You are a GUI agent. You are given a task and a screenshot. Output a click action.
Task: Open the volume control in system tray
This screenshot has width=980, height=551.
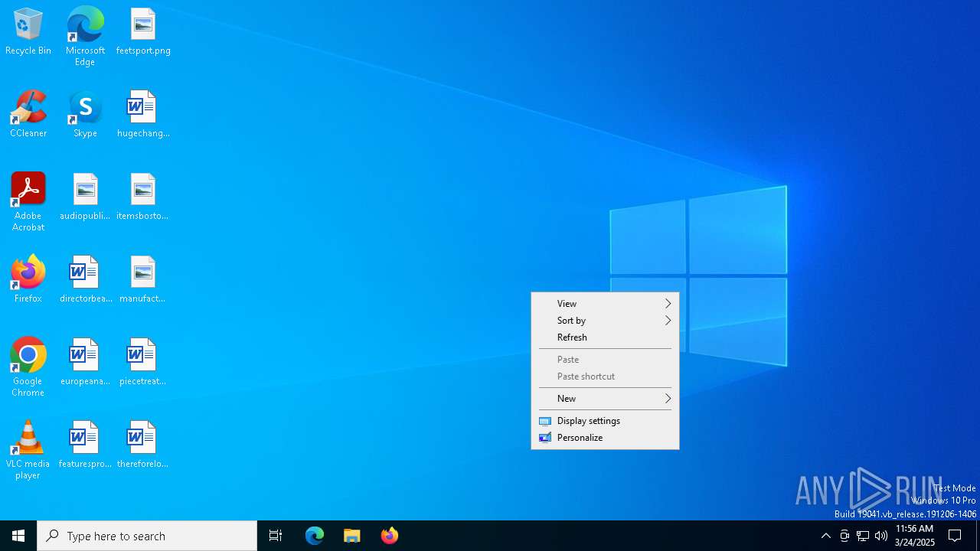pyautogui.click(x=881, y=536)
